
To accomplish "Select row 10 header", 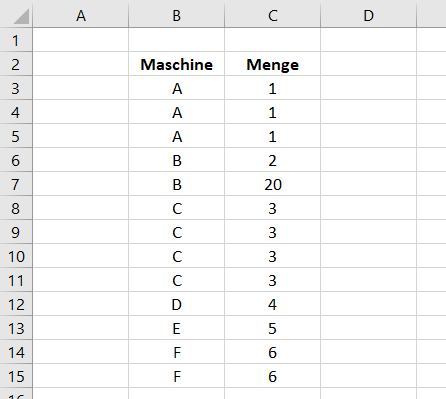I will pos(16,256).
